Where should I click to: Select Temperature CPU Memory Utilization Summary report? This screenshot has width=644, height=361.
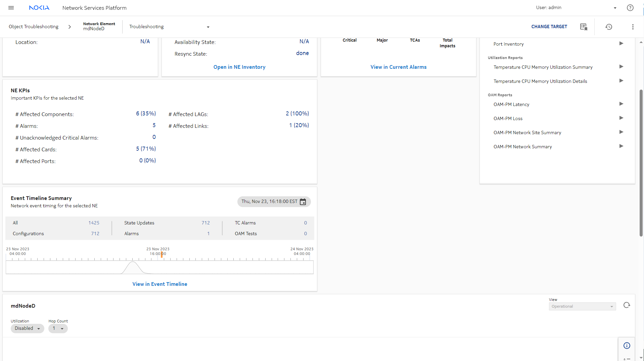click(x=543, y=67)
